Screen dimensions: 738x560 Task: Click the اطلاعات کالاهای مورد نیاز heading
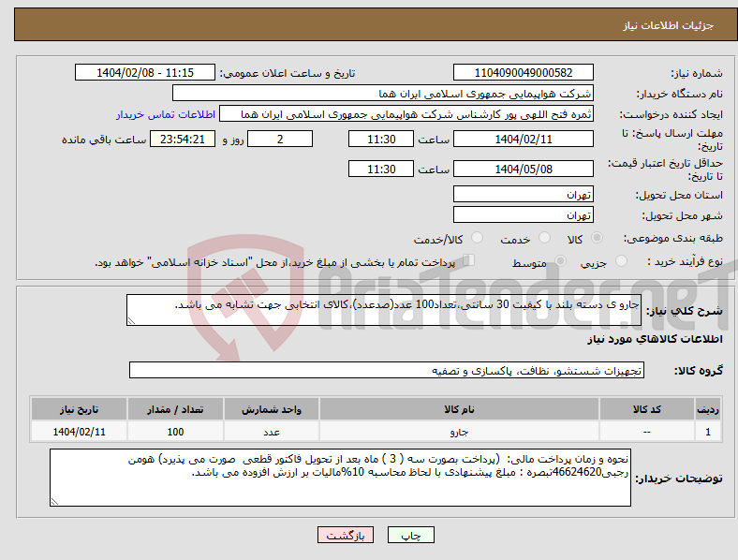(x=655, y=339)
